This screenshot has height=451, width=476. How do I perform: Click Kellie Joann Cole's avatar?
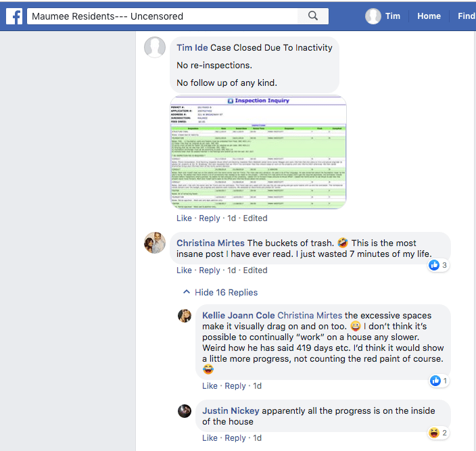tap(185, 316)
